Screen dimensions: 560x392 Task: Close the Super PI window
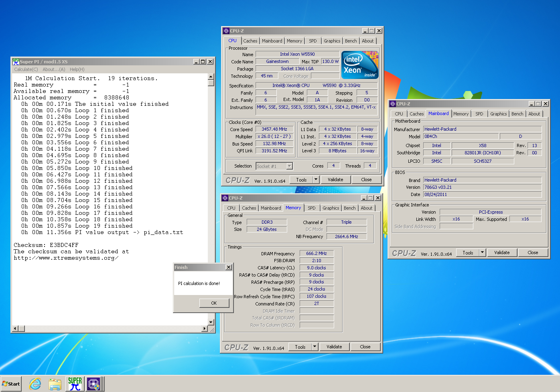point(210,62)
